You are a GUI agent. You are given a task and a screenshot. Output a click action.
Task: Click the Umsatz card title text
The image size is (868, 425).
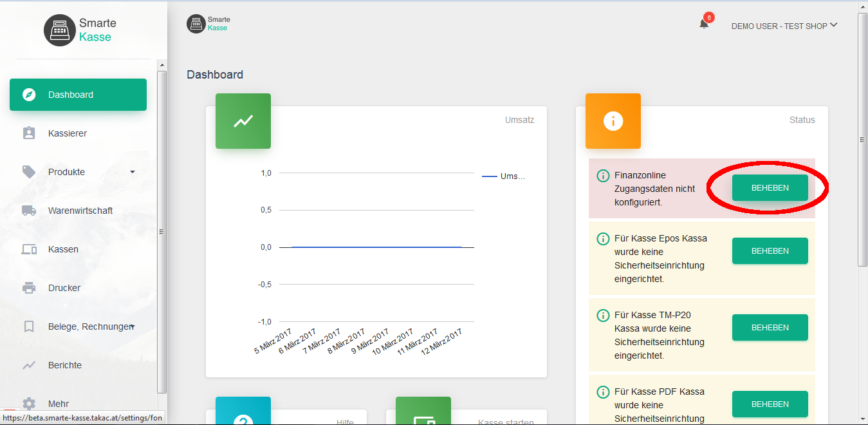[x=520, y=120]
